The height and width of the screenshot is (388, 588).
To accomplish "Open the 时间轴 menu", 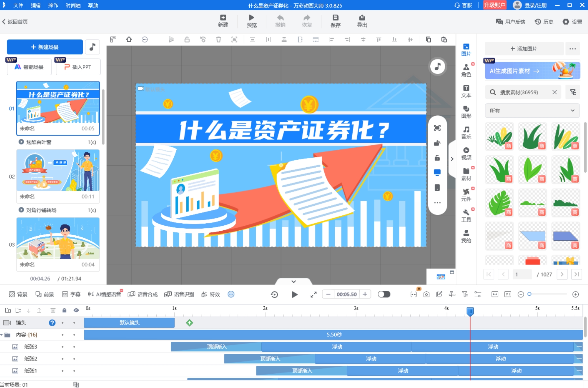I will (73, 5).
